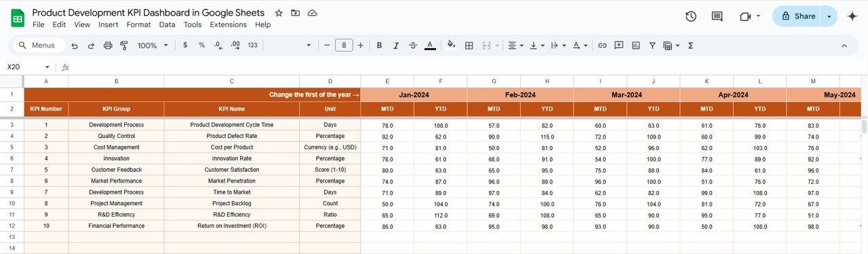Image resolution: width=868 pixels, height=254 pixels.
Task: Click the X20 name box field
Action: [x=28, y=67]
